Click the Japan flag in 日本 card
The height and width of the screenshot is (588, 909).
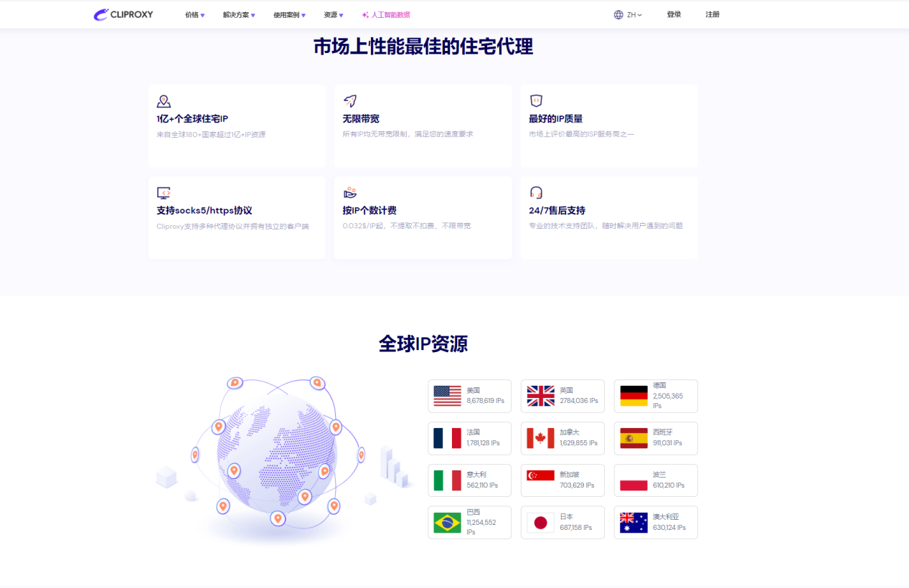point(540,523)
